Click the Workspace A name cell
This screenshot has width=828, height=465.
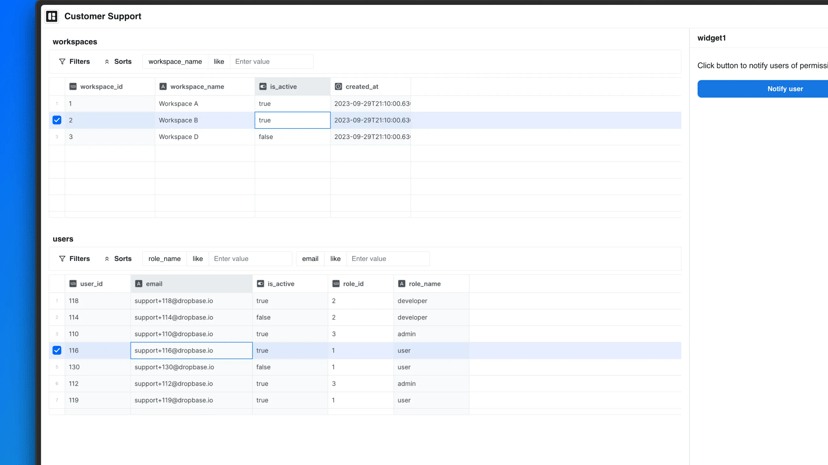[205, 104]
